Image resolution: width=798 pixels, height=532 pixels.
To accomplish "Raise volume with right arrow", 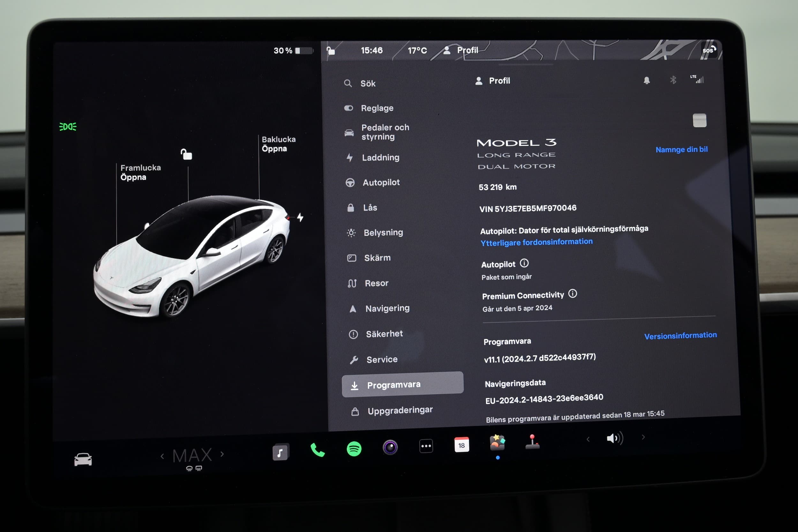I will coord(643,437).
